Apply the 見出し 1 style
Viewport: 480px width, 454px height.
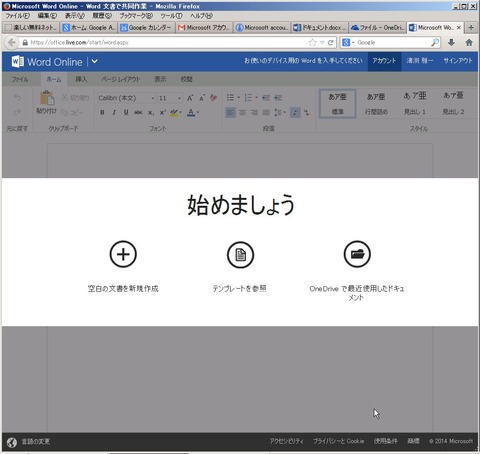(x=415, y=104)
